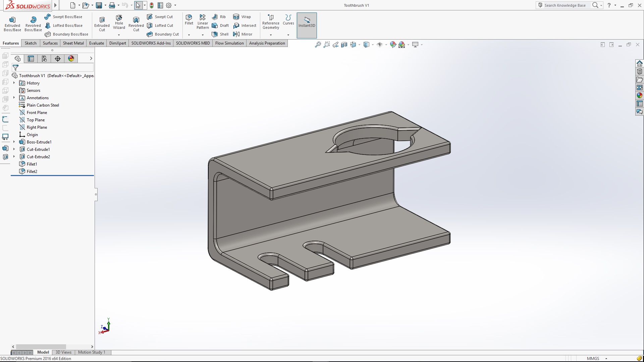Toggle Instant3D mode
This screenshot has width=644, height=362.
click(307, 25)
